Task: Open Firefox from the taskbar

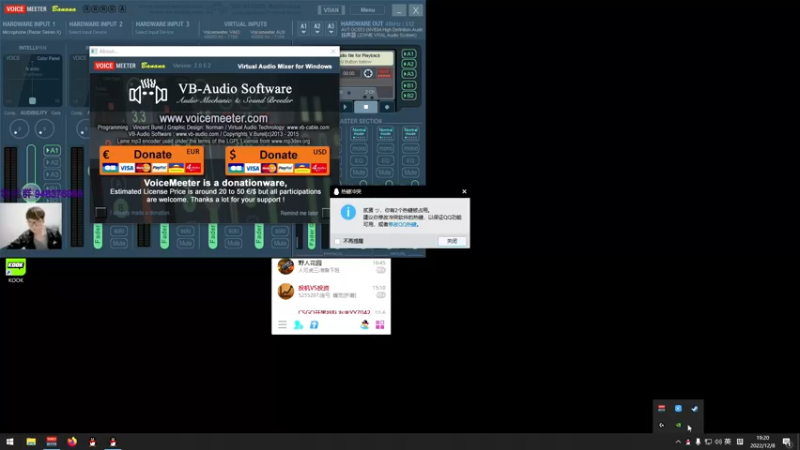Action: [x=72, y=441]
